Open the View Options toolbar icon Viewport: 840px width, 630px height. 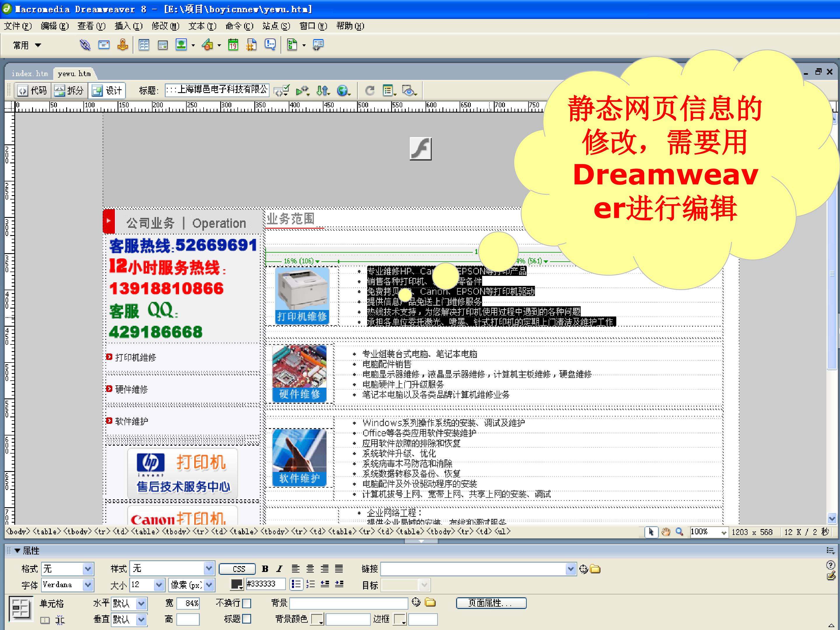point(389,91)
